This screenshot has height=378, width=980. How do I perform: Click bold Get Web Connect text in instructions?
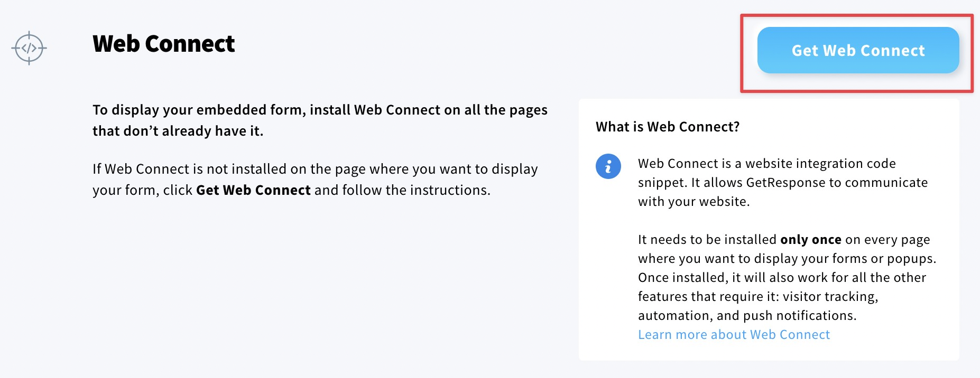tap(253, 190)
